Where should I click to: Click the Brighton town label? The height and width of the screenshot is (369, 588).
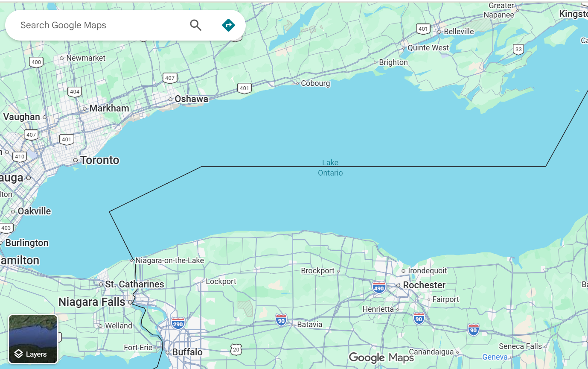(393, 62)
